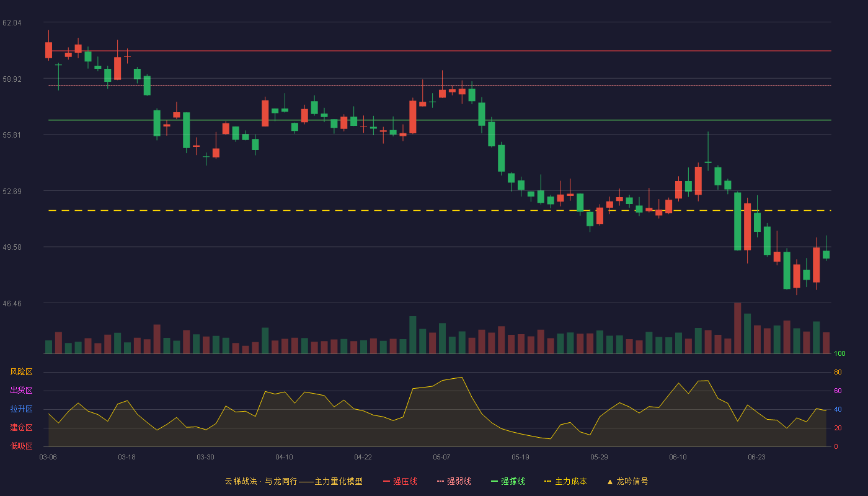The height and width of the screenshot is (496, 868).
Task: Select the 05-07 date label
Action: pyautogui.click(x=441, y=457)
